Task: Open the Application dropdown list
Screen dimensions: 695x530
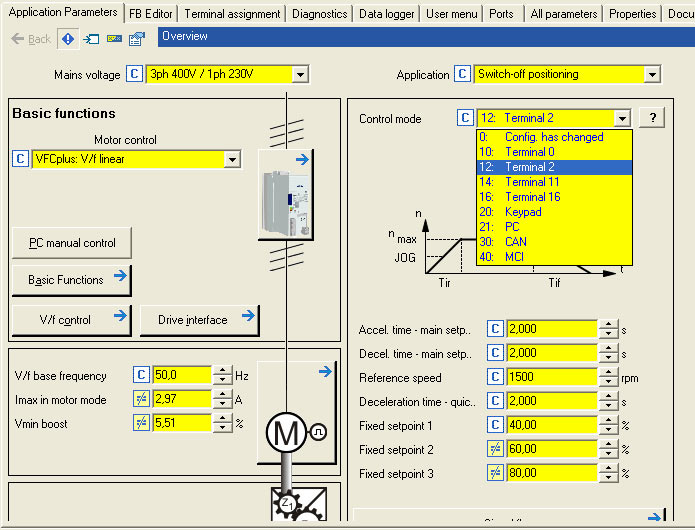Action: point(652,74)
